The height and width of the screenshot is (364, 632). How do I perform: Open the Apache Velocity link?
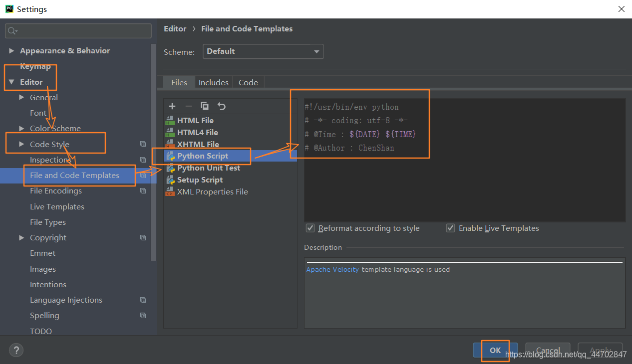[x=332, y=269]
